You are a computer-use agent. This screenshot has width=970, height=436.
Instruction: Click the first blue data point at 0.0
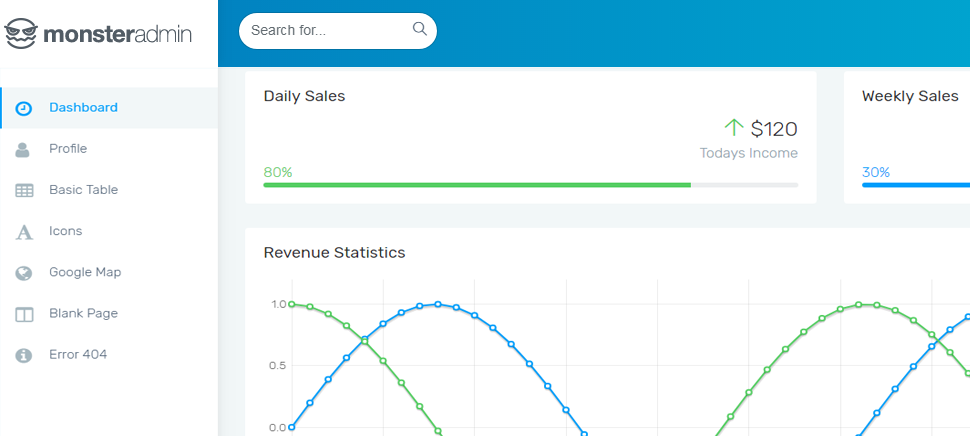[292, 427]
